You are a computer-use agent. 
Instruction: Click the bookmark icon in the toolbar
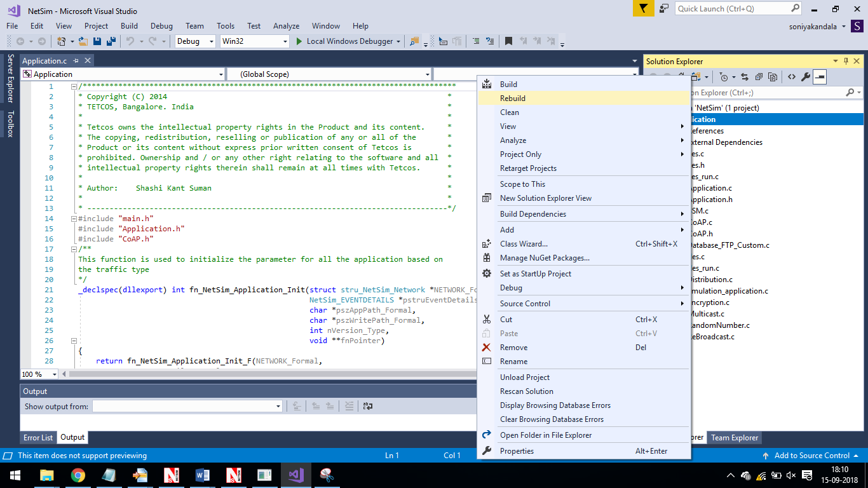coord(508,41)
